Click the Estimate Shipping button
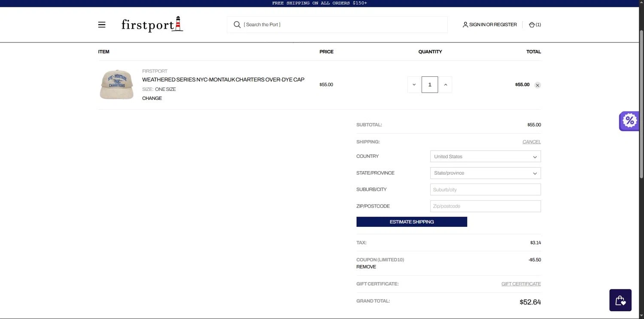Image resolution: width=644 pixels, height=319 pixels. pyautogui.click(x=412, y=222)
